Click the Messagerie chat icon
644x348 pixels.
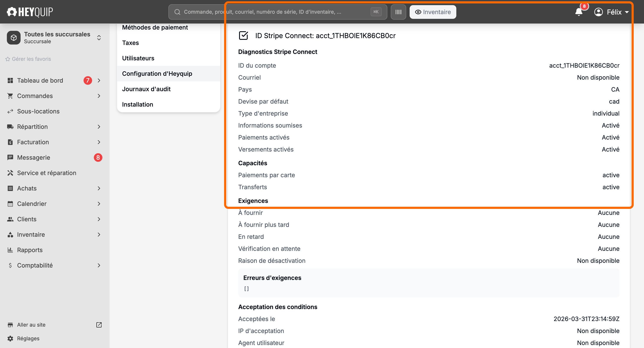click(x=10, y=158)
